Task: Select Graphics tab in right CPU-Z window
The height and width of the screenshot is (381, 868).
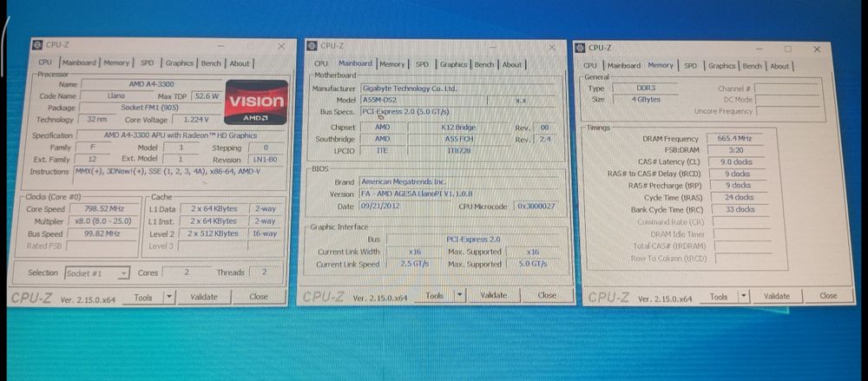Action: 722,65
